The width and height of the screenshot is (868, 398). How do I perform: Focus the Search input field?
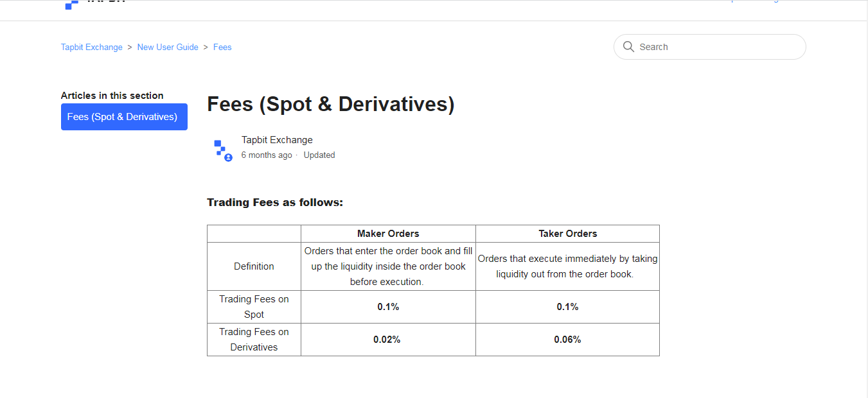pyautogui.click(x=710, y=47)
